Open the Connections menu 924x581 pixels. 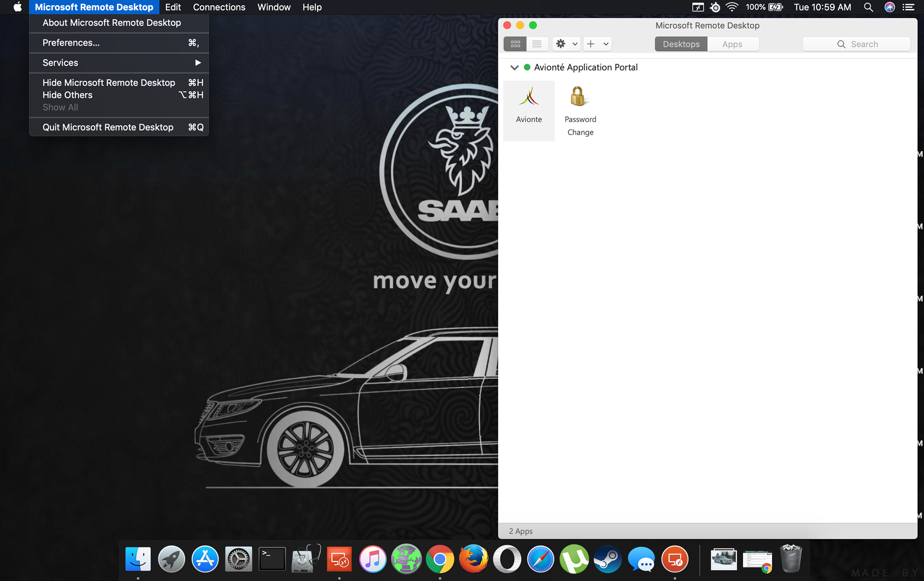[x=219, y=7]
